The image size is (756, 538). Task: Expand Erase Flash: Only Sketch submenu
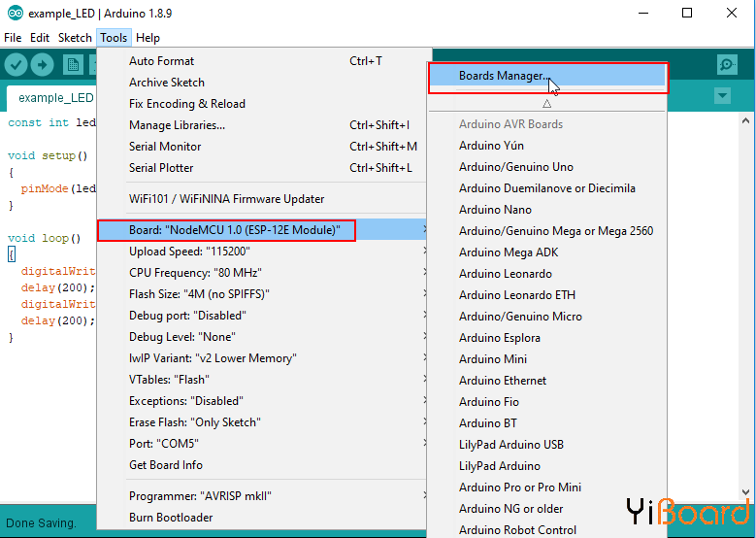(262, 422)
